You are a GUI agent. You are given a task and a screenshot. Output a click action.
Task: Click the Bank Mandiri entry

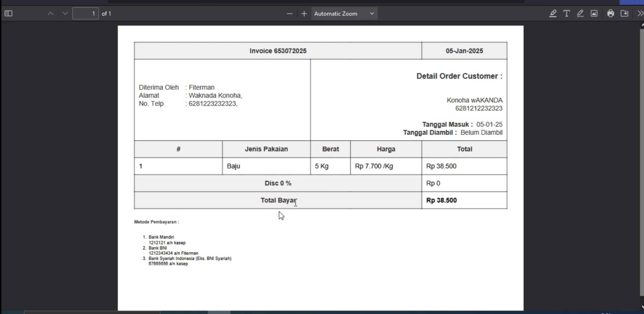[161, 237]
